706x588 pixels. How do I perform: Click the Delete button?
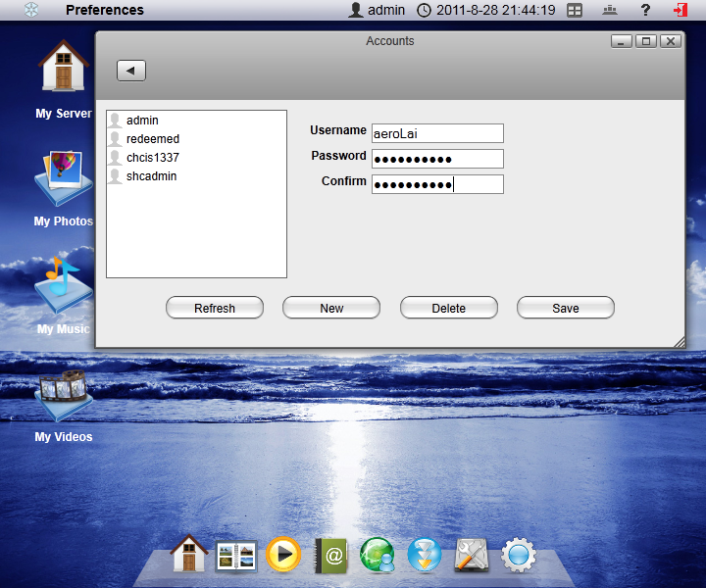448,308
